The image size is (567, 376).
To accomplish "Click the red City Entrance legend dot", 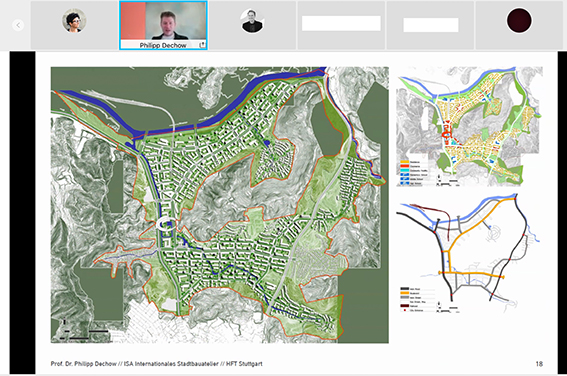I will coord(404,310).
